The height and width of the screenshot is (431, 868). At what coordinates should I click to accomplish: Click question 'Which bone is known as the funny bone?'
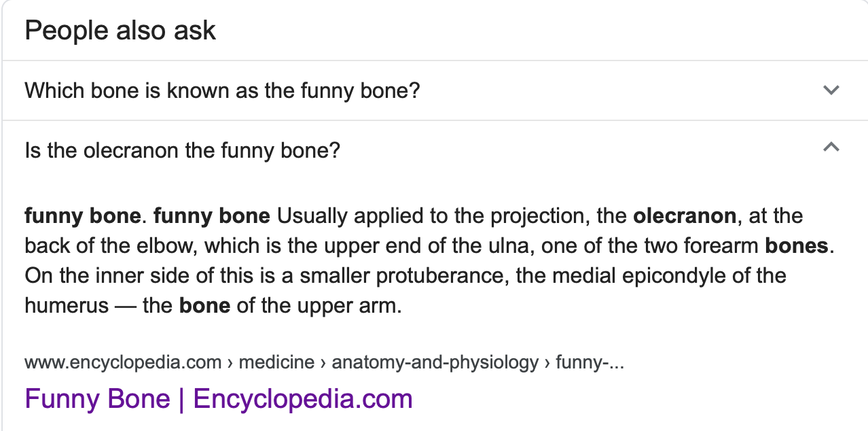pyautogui.click(x=222, y=90)
